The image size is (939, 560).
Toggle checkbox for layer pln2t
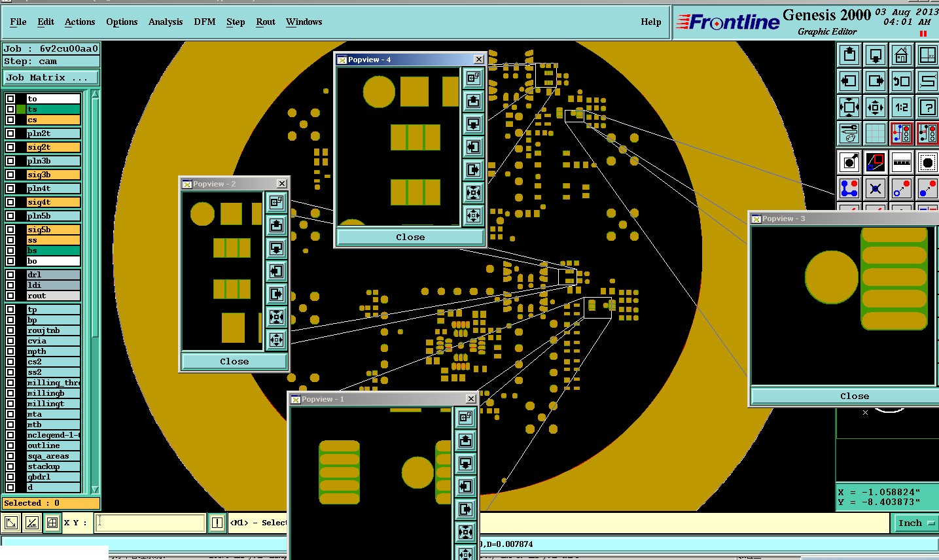10,133
